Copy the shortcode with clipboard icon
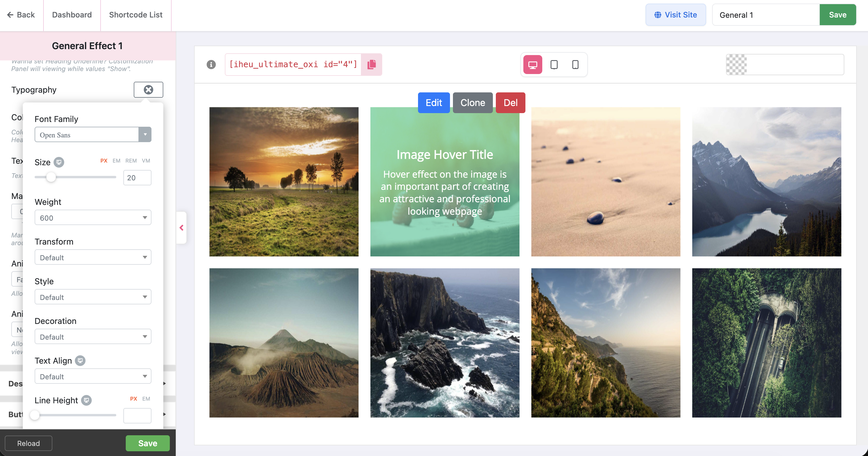 (x=371, y=65)
